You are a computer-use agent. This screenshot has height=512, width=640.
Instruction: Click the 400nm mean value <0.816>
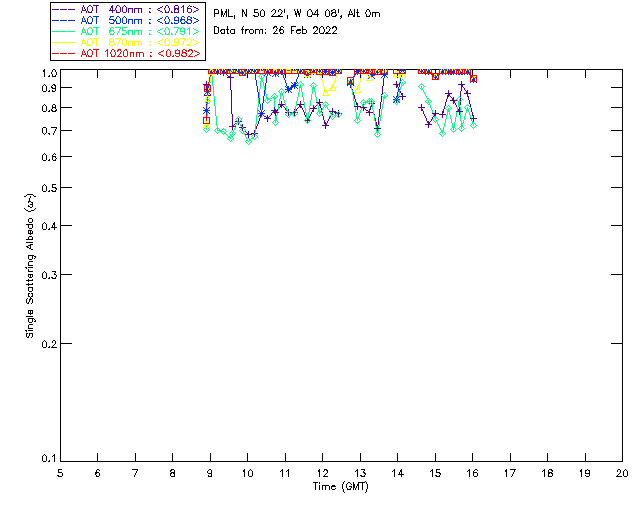tap(178, 9)
